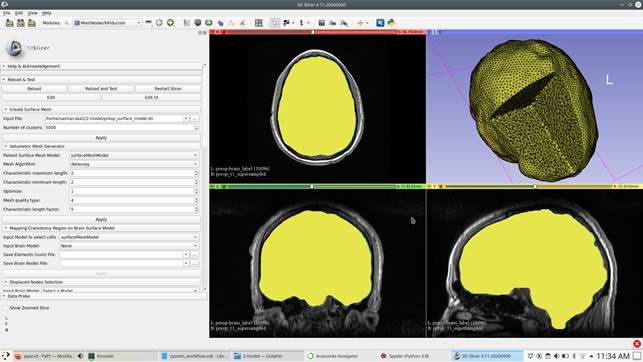Screen dimensions: 643x362
Task: Open the Data module icon
Action: [x=187, y=23]
